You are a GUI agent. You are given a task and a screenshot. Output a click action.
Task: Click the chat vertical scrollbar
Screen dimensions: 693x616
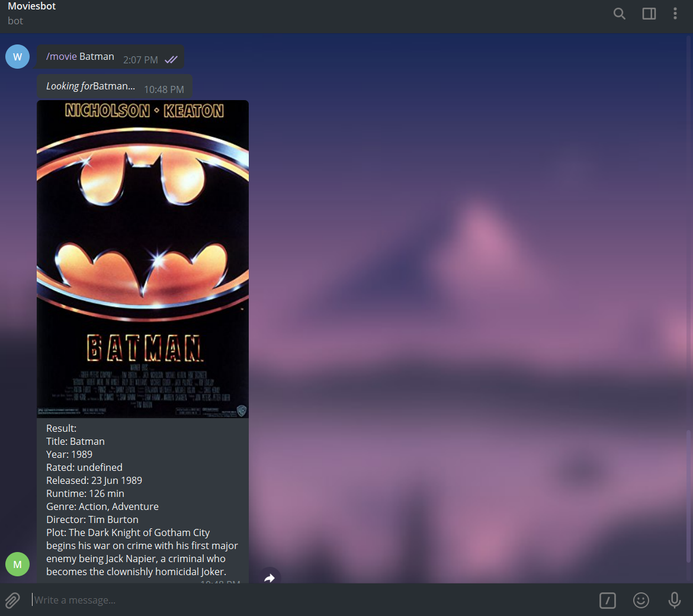point(688,496)
